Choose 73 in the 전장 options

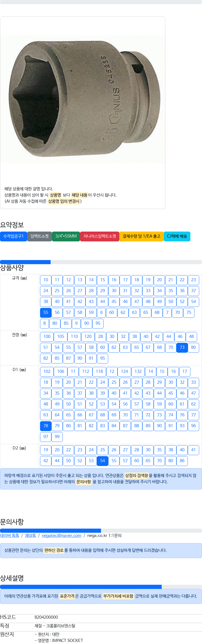[182, 347]
